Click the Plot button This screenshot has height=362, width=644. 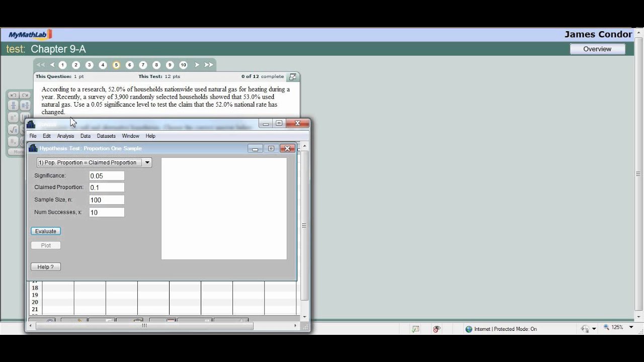[x=46, y=245]
